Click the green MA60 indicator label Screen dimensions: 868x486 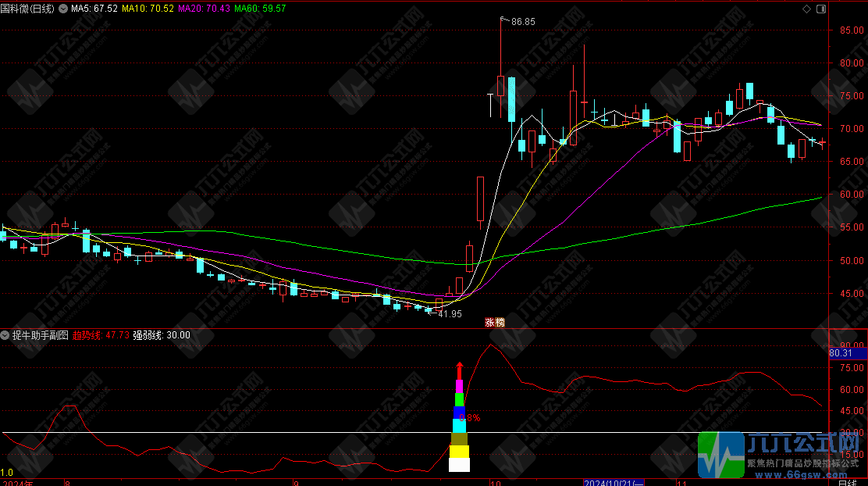261,9
